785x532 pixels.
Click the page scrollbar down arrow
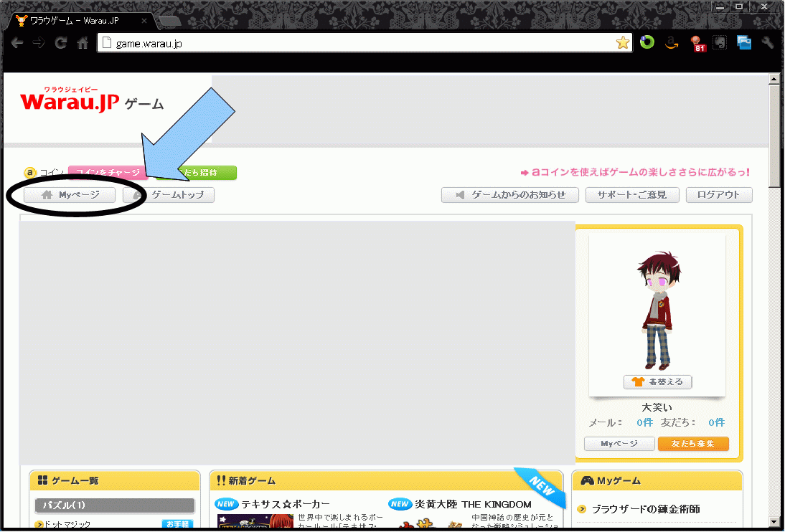tap(774, 523)
